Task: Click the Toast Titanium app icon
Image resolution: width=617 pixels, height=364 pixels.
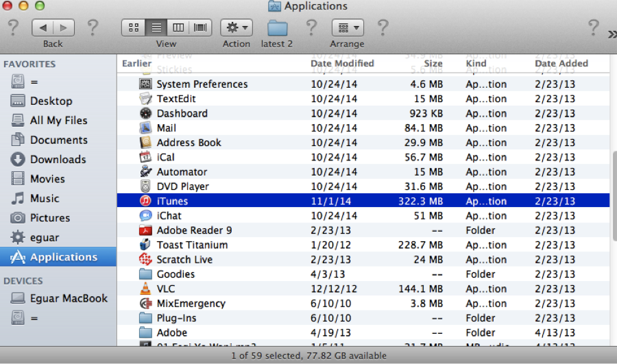Action: 145,245
